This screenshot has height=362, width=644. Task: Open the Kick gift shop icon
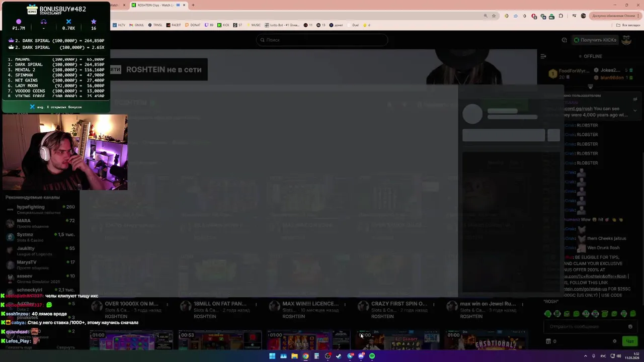548,341
